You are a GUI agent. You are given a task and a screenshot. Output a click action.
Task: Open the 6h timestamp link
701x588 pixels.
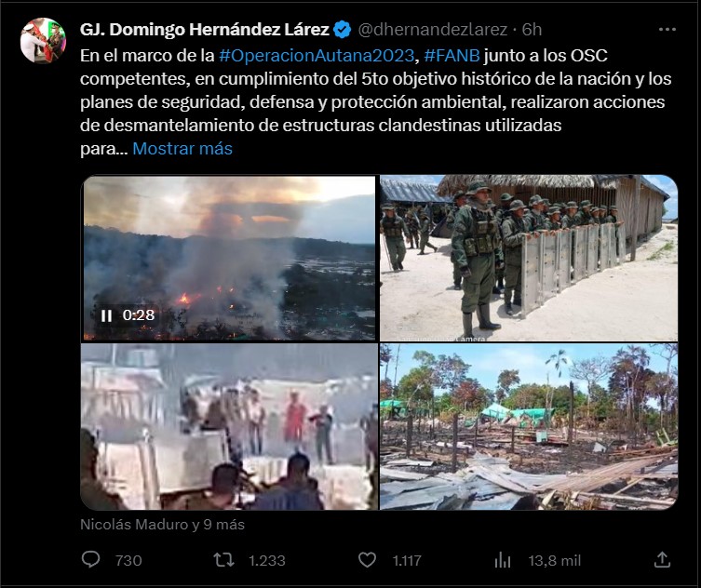(532, 30)
